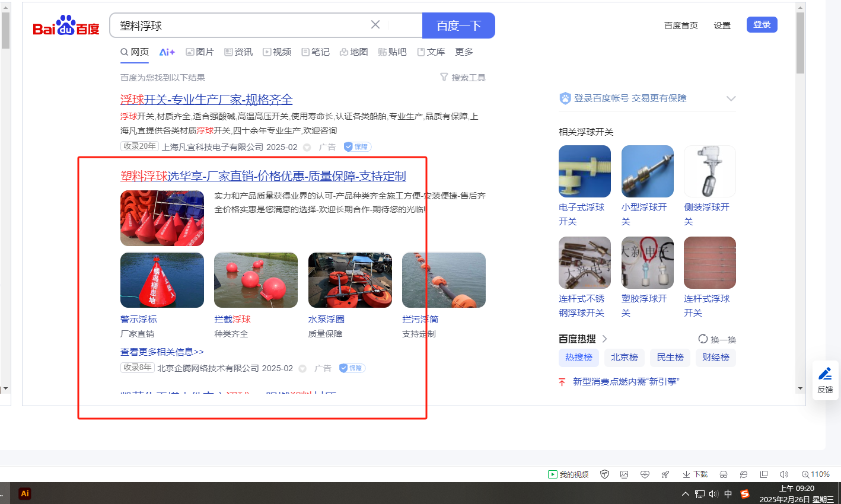Click the 百度一下 search button
This screenshot has height=504, width=841.
coord(458,25)
